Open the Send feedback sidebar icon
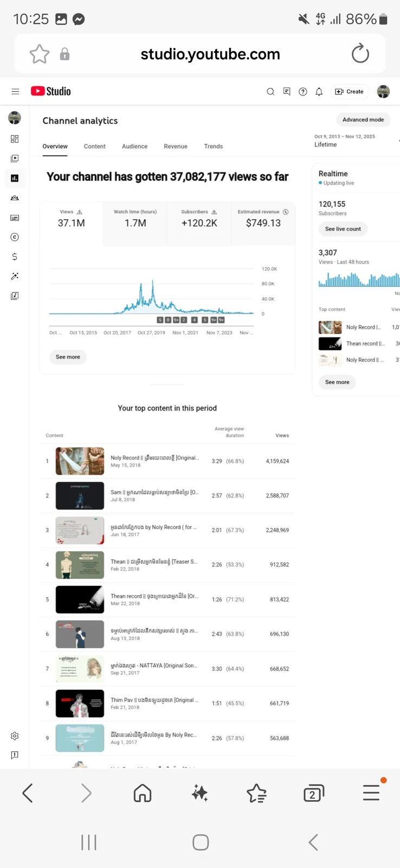Image resolution: width=400 pixels, height=868 pixels. 15,755
